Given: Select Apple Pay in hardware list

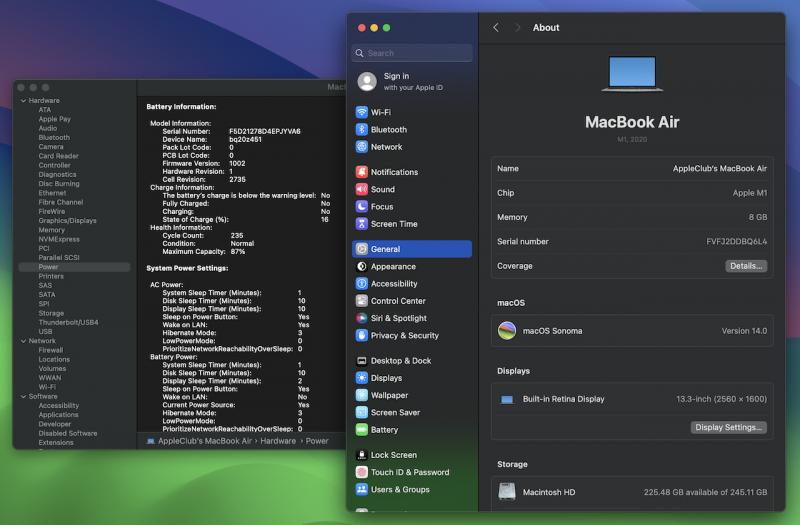Looking at the screenshot, I should point(55,119).
